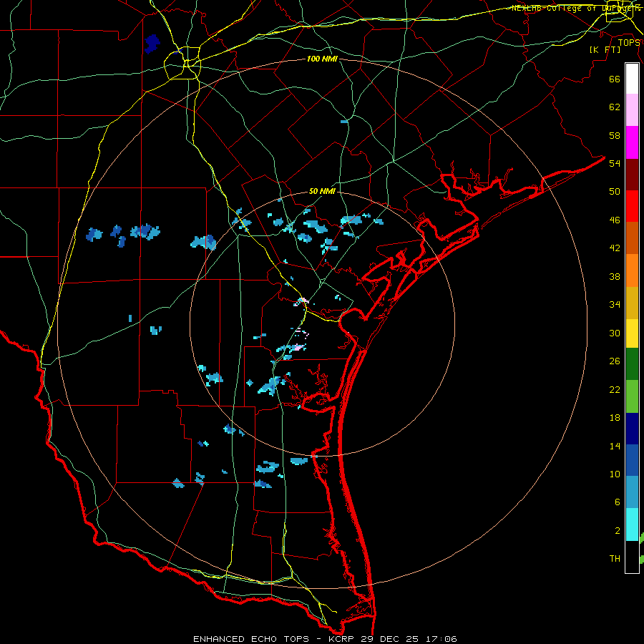644x644 pixels.
Task: Select the bright orange legend swatch
Action: pyautogui.click(x=632, y=270)
